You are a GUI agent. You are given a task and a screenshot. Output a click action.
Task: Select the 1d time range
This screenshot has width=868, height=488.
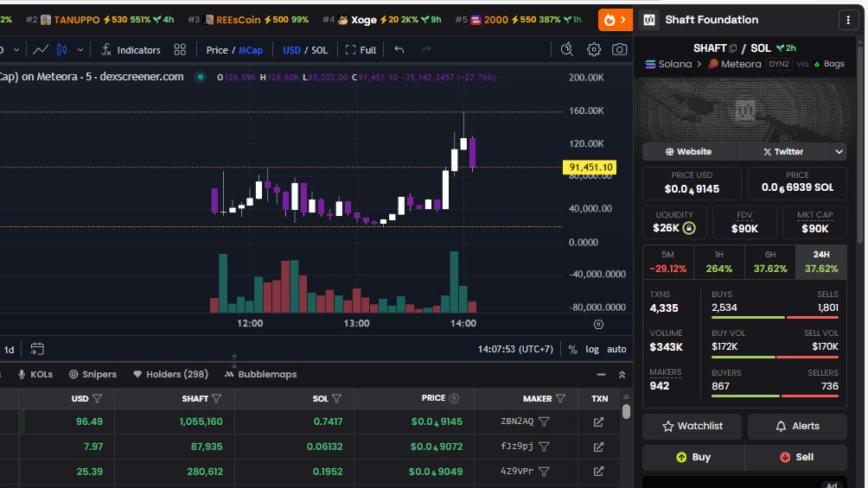[x=9, y=350]
